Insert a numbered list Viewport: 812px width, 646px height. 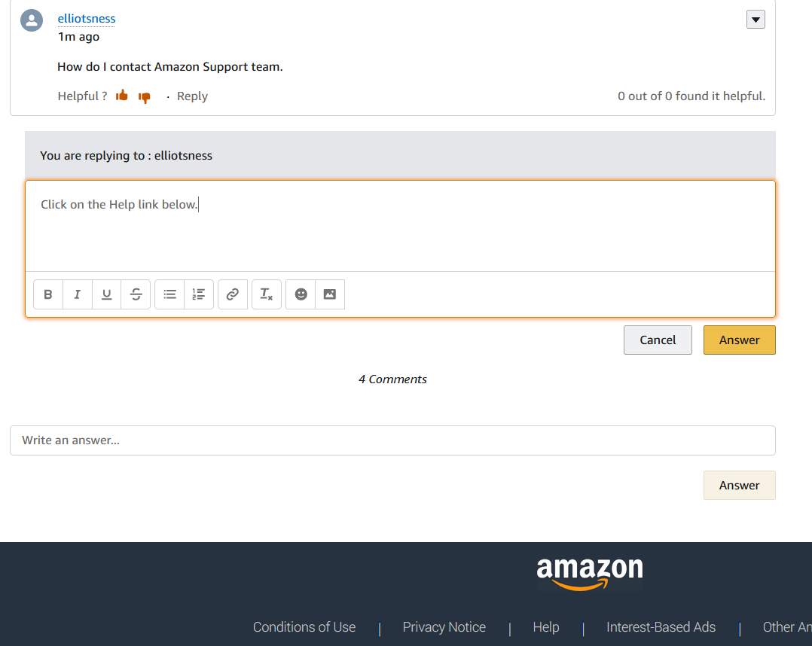point(199,294)
